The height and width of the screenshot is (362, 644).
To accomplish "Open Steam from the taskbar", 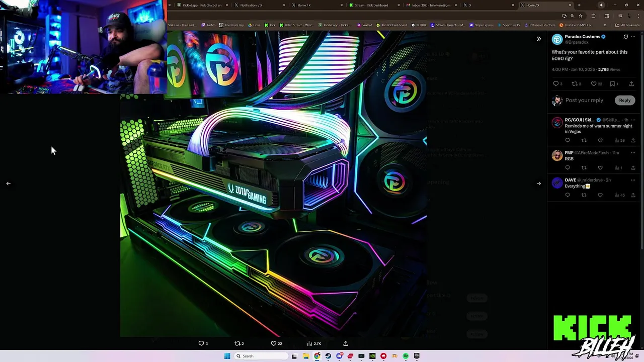I will 328,356.
